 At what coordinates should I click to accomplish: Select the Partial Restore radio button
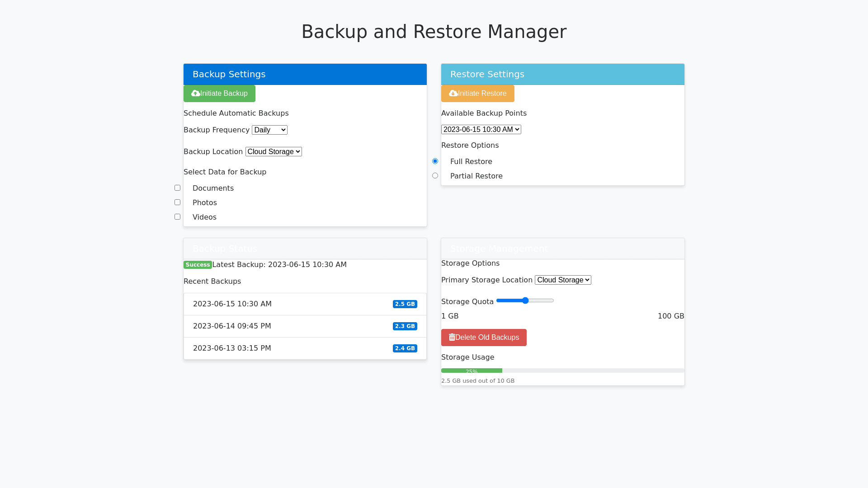(x=435, y=176)
